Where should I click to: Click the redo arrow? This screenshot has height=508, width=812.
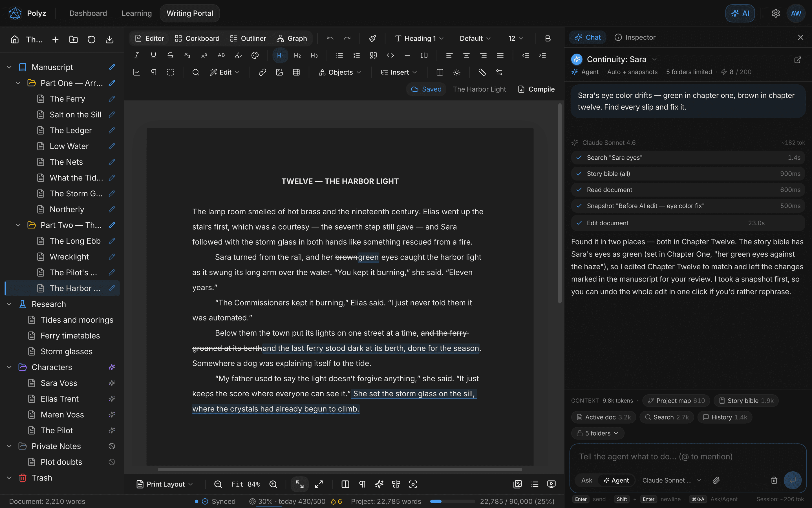pyautogui.click(x=347, y=39)
